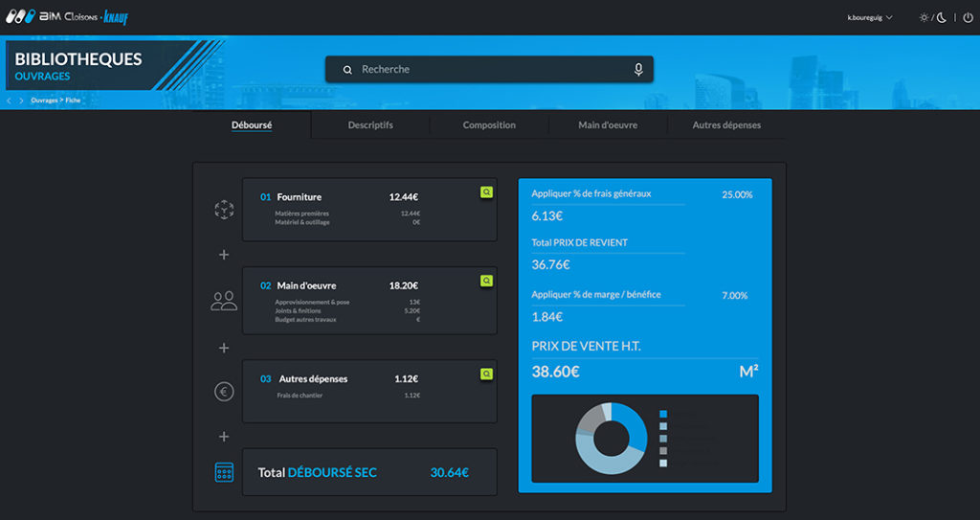Screen dimensions: 980x520
Task: Open the Main d'oeuvre detail magnifier icon
Action: click(x=486, y=281)
